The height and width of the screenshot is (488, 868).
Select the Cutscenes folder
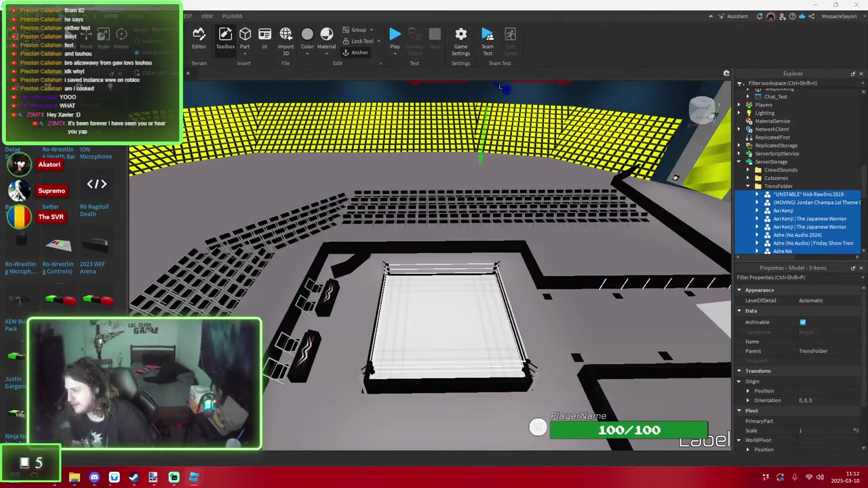[x=776, y=178]
